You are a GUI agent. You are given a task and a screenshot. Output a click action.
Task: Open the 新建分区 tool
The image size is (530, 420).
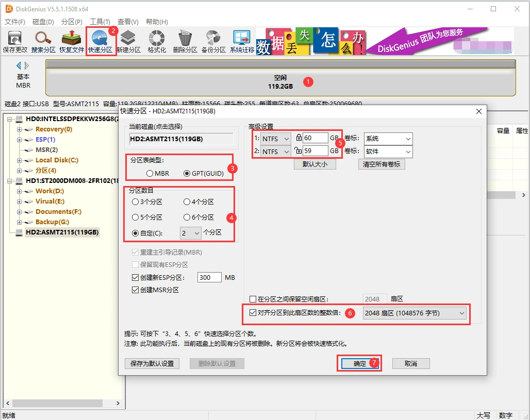[129, 40]
